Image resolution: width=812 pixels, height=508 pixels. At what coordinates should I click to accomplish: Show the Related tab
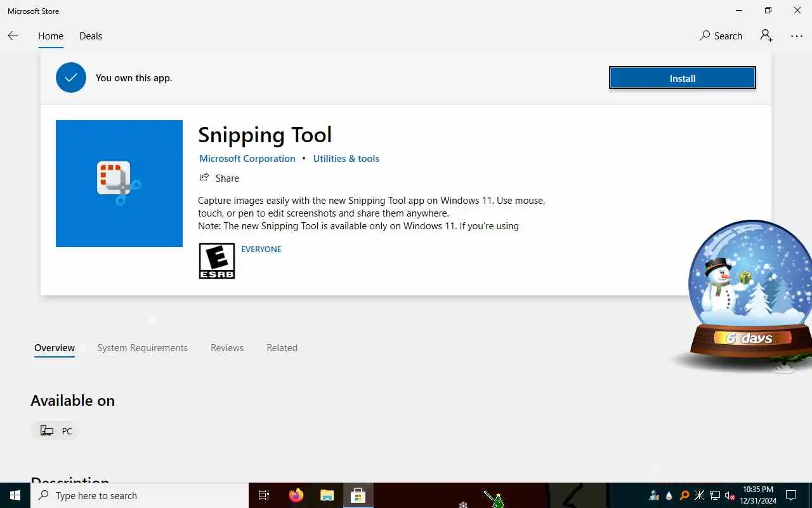click(x=282, y=348)
